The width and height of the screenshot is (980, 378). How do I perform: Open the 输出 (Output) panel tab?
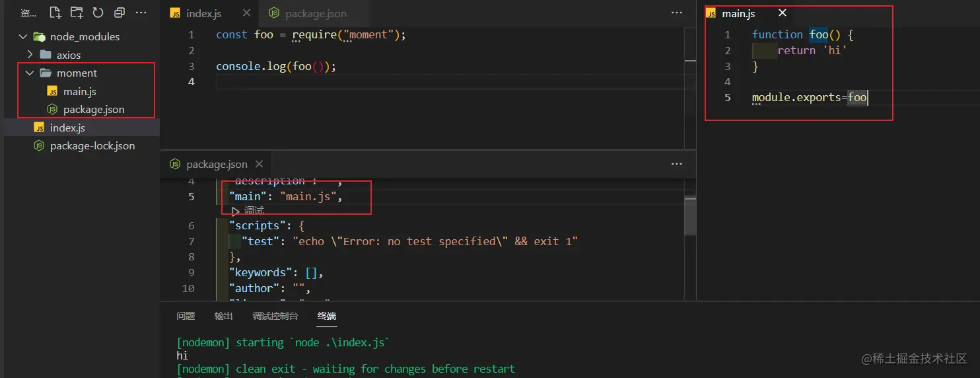pyautogui.click(x=223, y=317)
